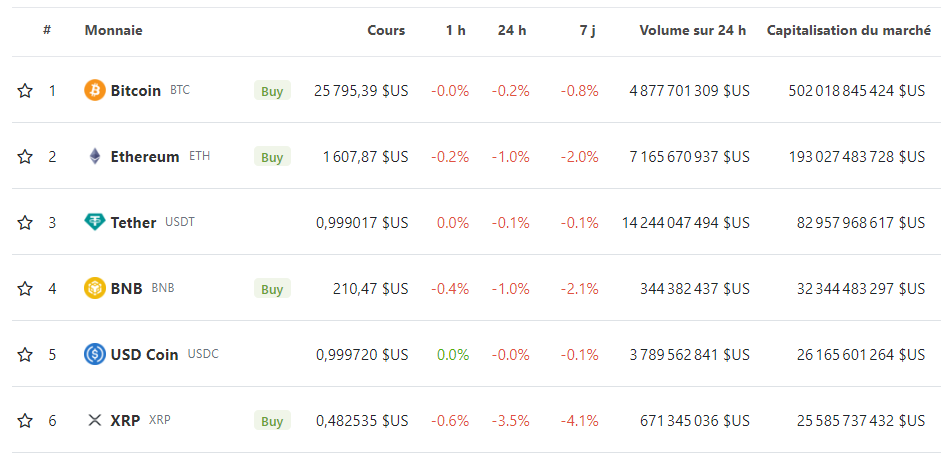Click Ethereum volume 7 165 670 937 $US
The image size is (941, 458).
[x=690, y=157]
